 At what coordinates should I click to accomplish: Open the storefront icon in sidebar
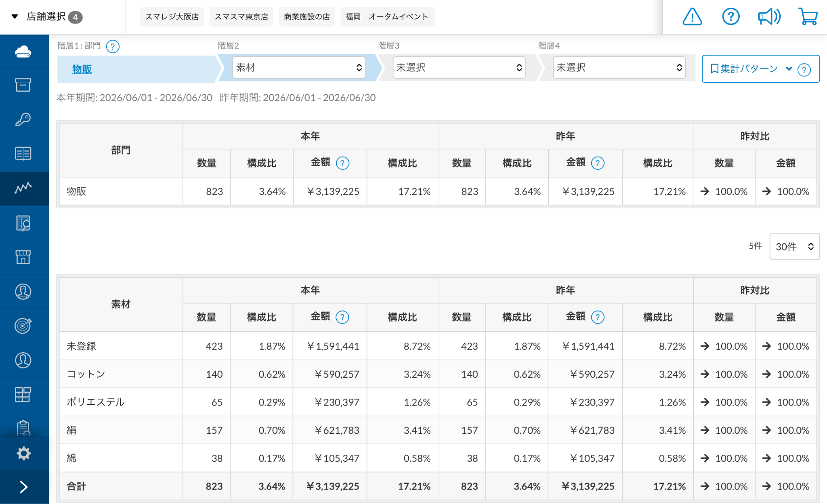23,257
